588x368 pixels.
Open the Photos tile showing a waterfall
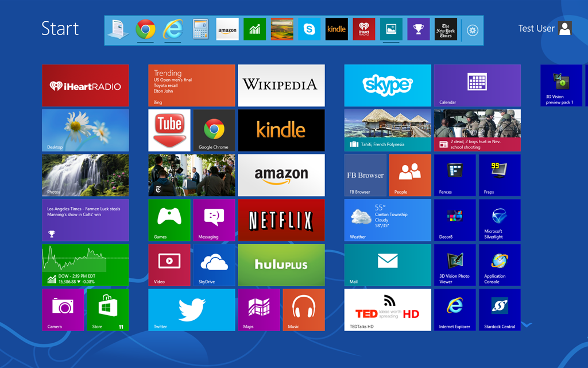click(x=86, y=175)
